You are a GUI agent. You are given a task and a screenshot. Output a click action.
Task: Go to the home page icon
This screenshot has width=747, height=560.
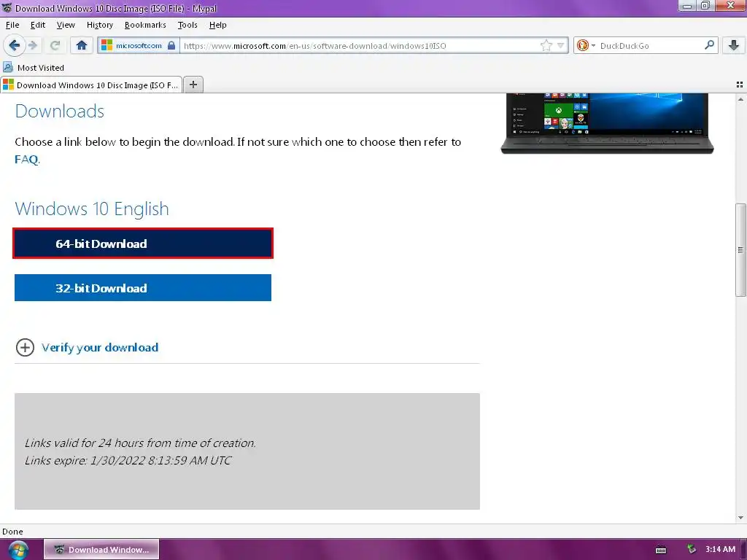tap(82, 46)
